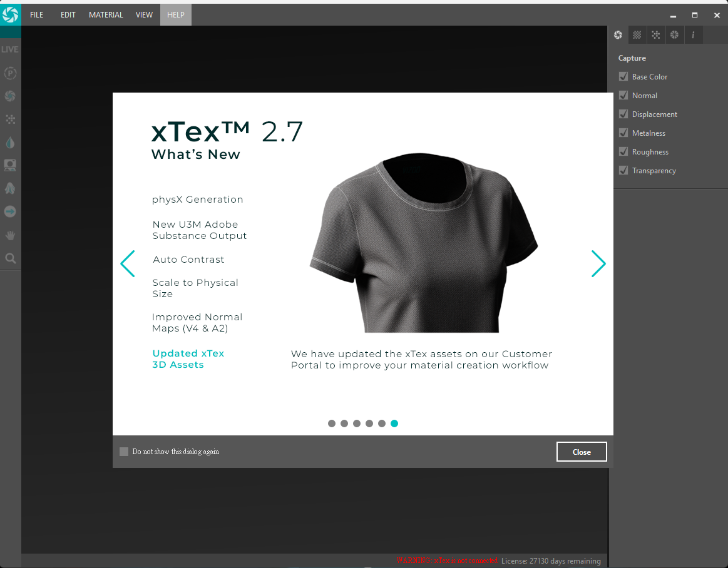Viewport: 728px width, 568px height.
Task: Switch to the aperture Capture panel tab
Action: pos(618,35)
